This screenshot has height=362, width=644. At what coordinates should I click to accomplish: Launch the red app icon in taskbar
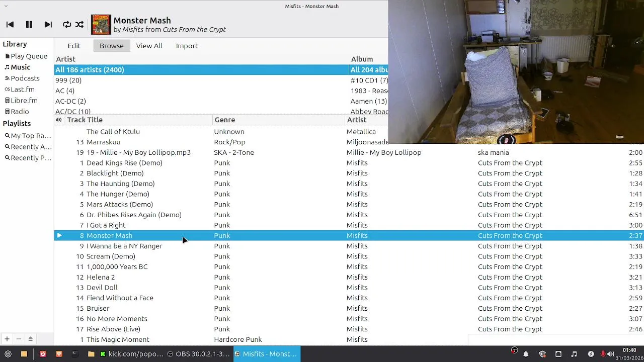(x=43, y=354)
